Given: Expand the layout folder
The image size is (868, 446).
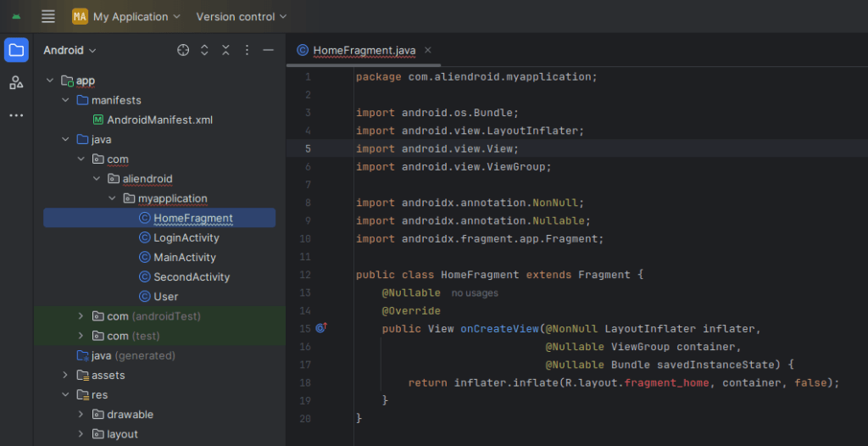Looking at the screenshot, I should click(x=81, y=434).
